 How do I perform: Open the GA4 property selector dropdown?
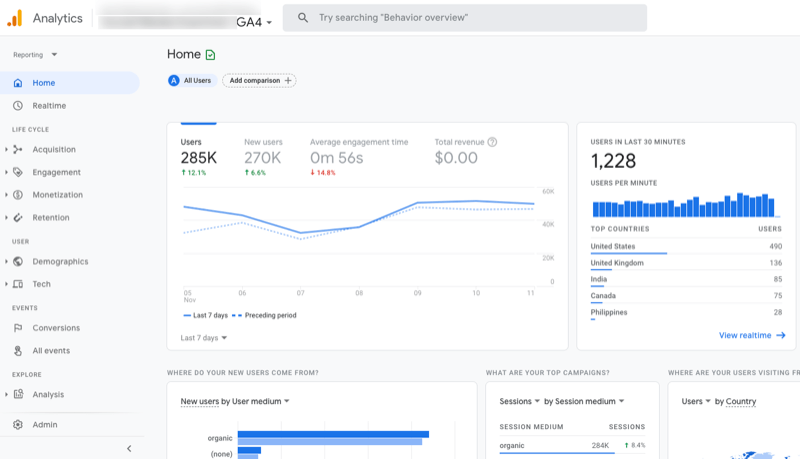254,22
